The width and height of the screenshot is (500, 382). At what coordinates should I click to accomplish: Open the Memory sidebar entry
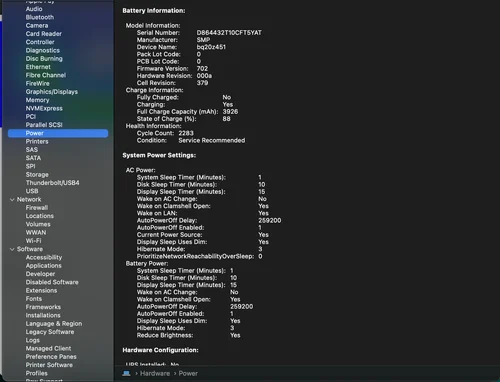point(37,100)
